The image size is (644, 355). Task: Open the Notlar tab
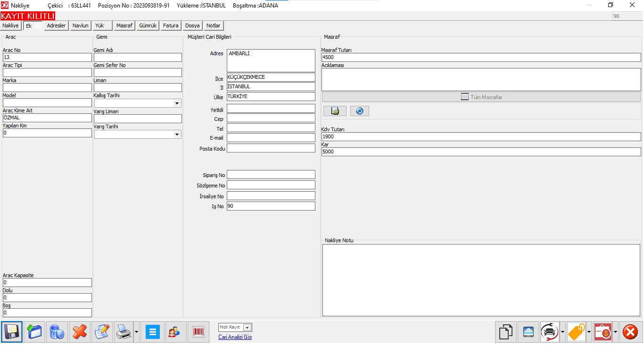pyautogui.click(x=214, y=25)
